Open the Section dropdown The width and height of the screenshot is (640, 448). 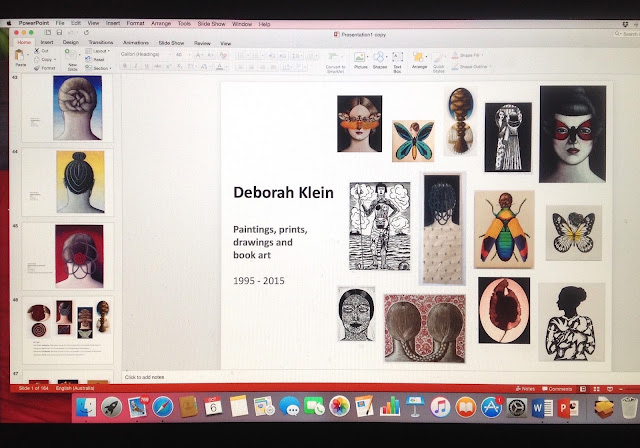(98, 68)
